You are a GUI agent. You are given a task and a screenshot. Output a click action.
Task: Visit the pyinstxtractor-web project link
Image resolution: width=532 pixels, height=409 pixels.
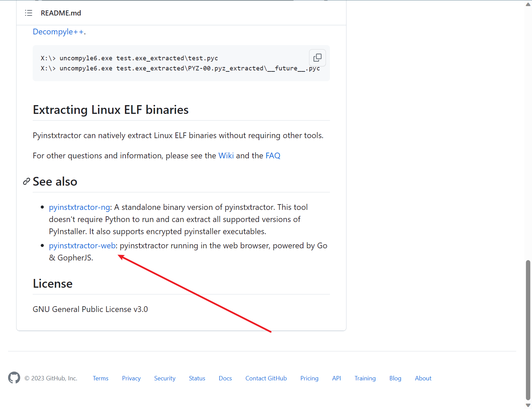pyautogui.click(x=82, y=246)
